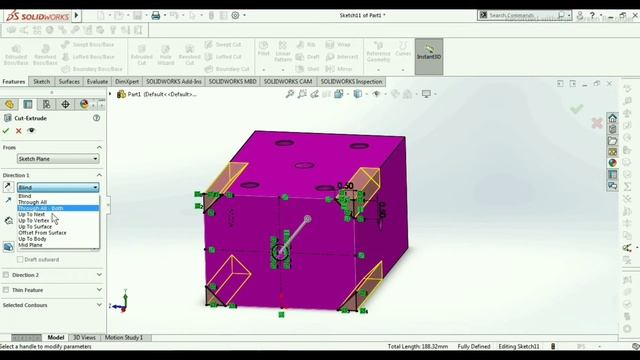Image resolution: width=640 pixels, height=360 pixels.
Task: Collapse the Direction 1 section chevron
Action: (99, 175)
